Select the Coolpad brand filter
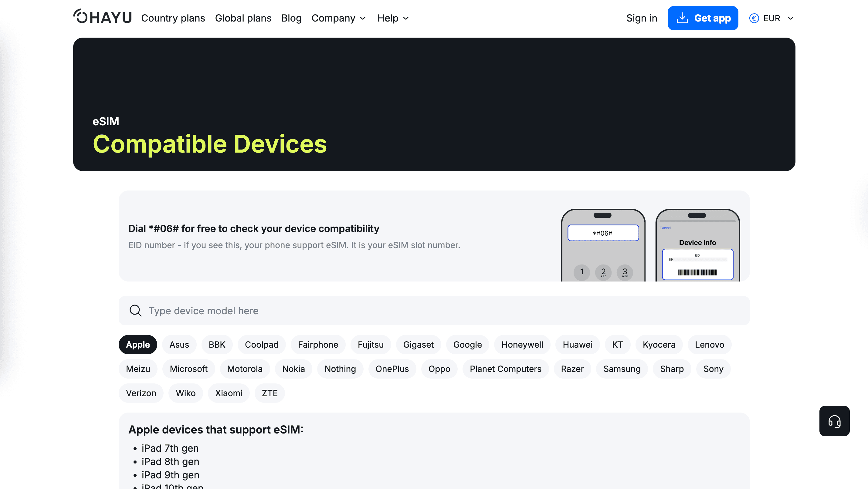 click(262, 345)
